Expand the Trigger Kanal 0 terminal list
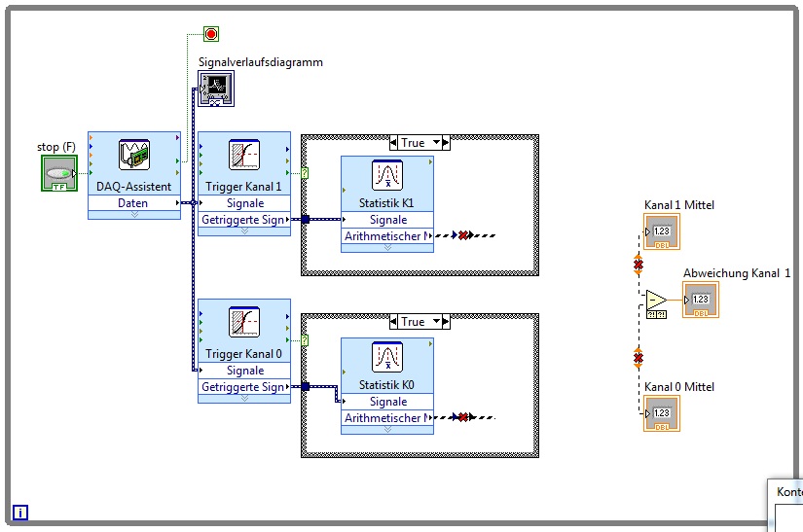803x532 pixels. pos(244,399)
